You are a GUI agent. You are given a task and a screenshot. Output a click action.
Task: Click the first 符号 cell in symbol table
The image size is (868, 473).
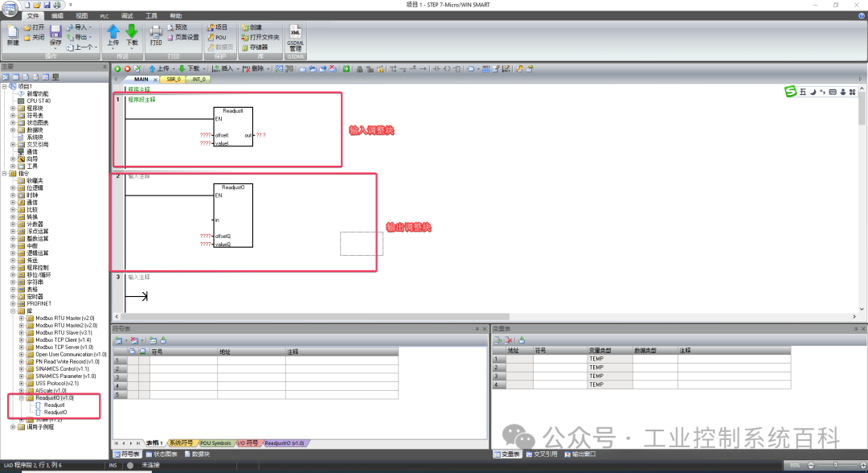pos(183,360)
